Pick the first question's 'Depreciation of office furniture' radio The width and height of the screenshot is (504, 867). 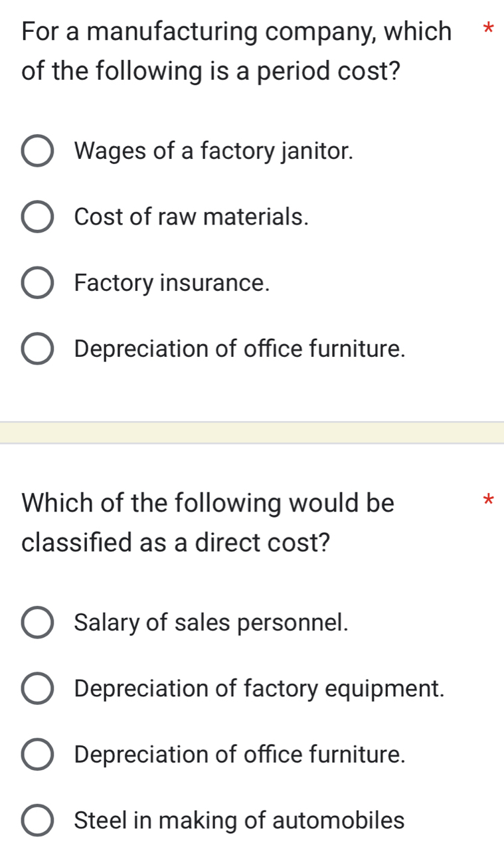(38, 349)
